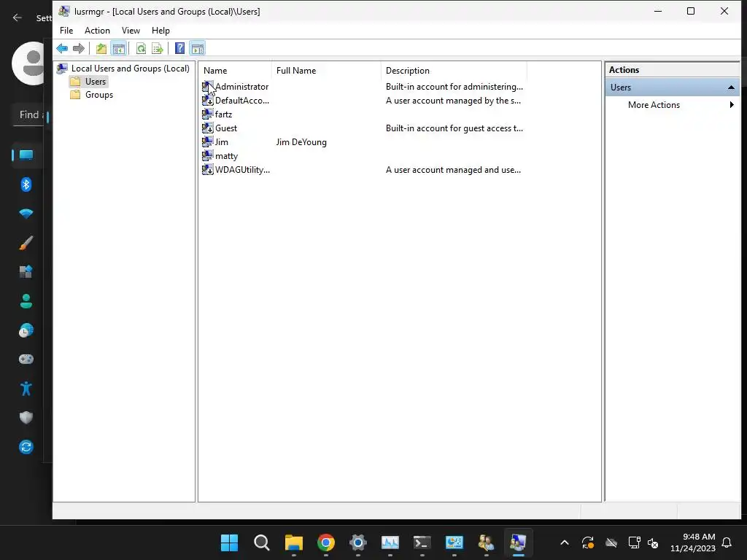747x560 pixels.
Task: Sort by the Description column header
Action: click(454, 71)
